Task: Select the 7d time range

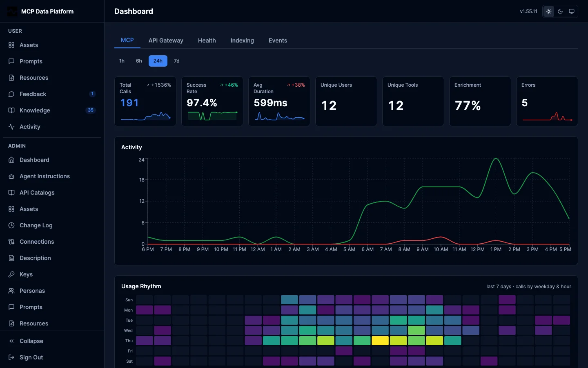Action: click(x=176, y=61)
